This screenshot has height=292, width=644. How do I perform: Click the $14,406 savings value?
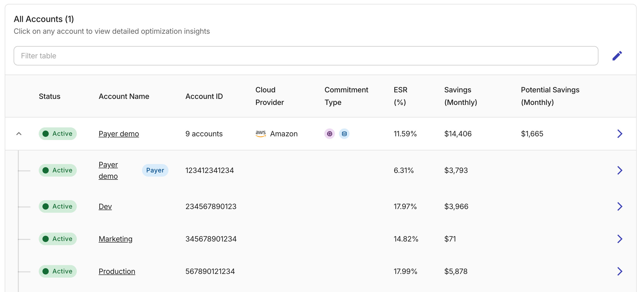pos(458,134)
